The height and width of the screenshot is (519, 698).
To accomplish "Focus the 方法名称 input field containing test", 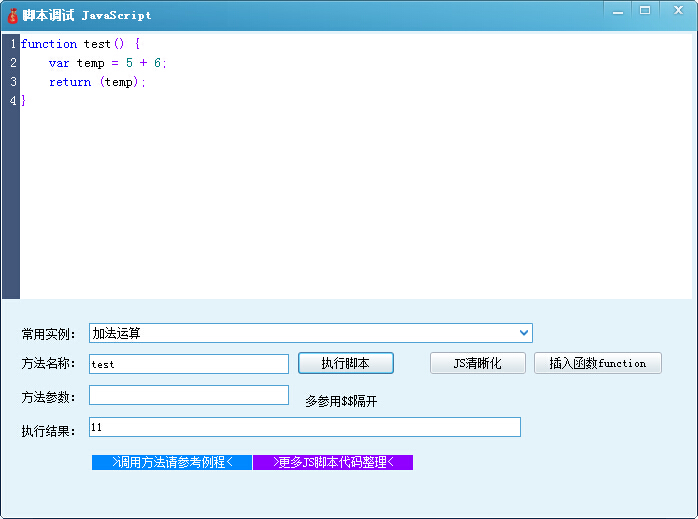I will 189,364.
